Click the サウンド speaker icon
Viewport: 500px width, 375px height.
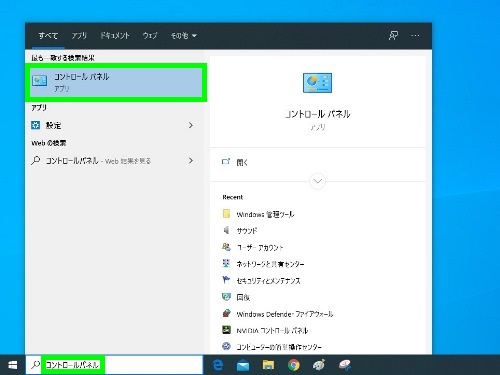point(226,230)
